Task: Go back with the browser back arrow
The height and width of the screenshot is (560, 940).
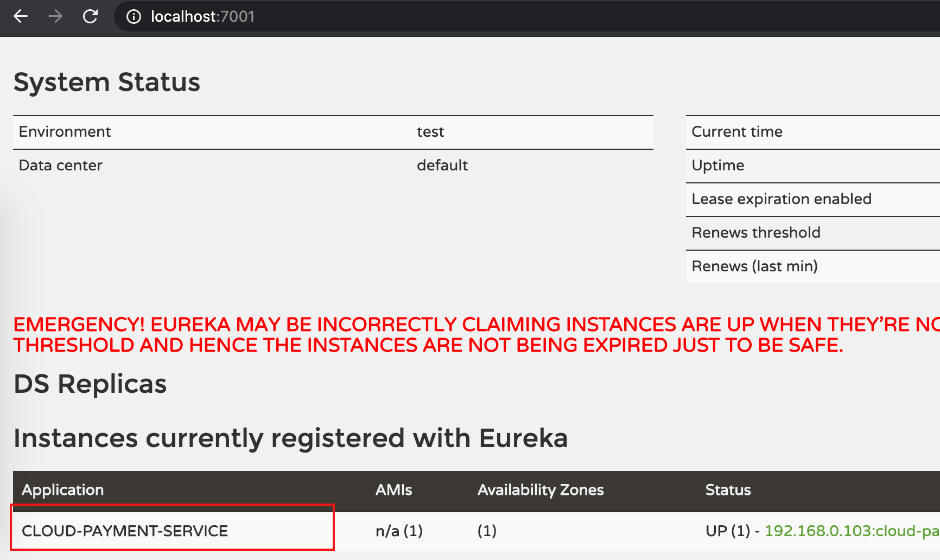Action: 21,16
